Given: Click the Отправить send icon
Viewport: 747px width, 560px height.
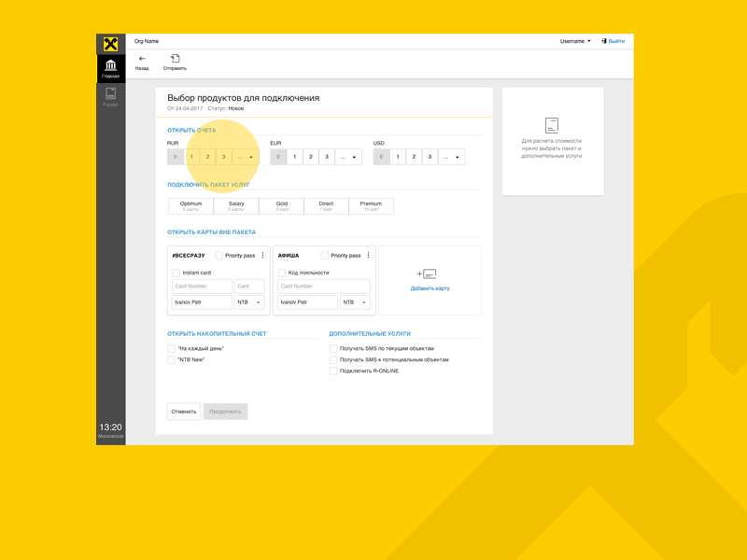Looking at the screenshot, I should coord(176,60).
